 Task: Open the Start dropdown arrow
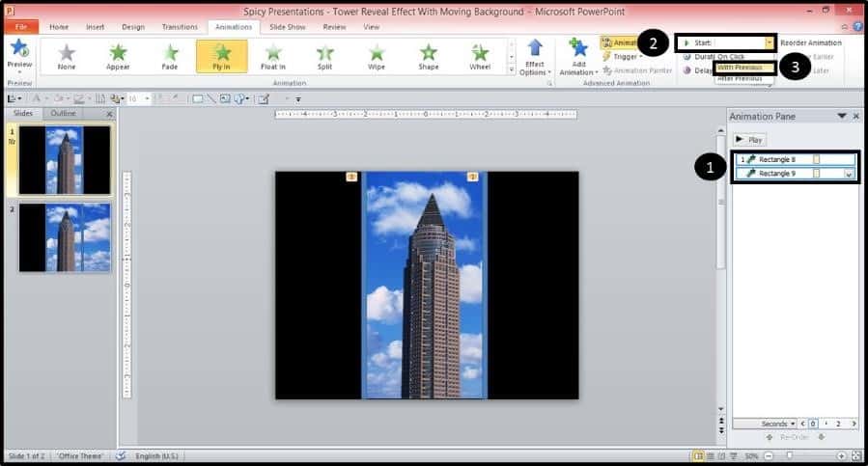(x=769, y=42)
